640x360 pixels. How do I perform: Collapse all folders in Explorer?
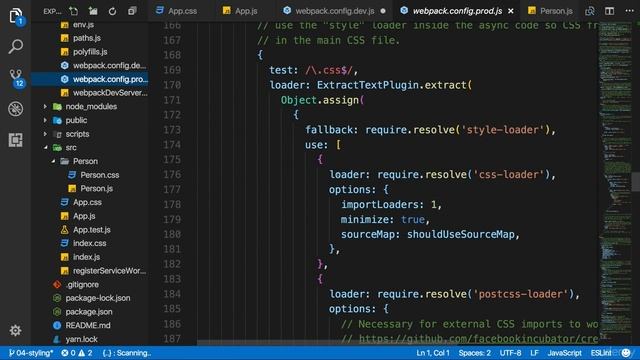tap(131, 11)
